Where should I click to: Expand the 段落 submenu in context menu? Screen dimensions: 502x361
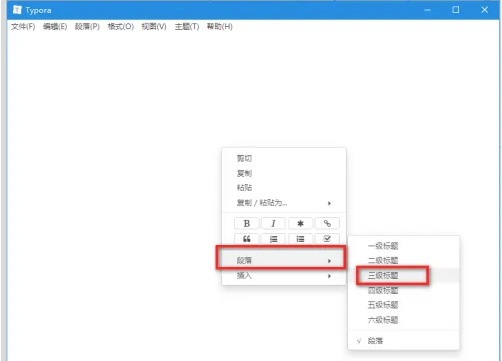tap(284, 260)
